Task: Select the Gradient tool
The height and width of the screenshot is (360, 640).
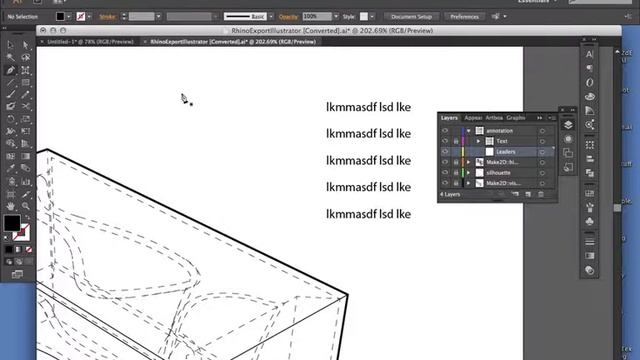Action: point(25,156)
